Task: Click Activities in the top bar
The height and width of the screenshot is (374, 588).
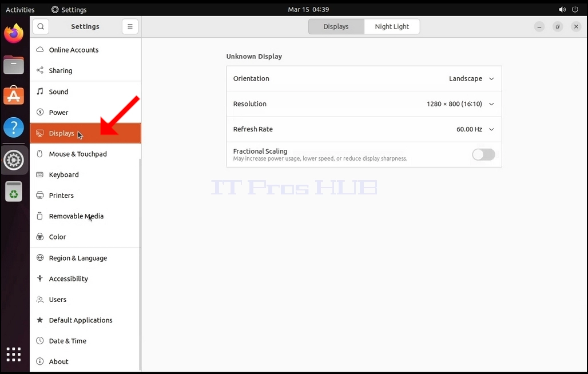Action: (x=20, y=10)
